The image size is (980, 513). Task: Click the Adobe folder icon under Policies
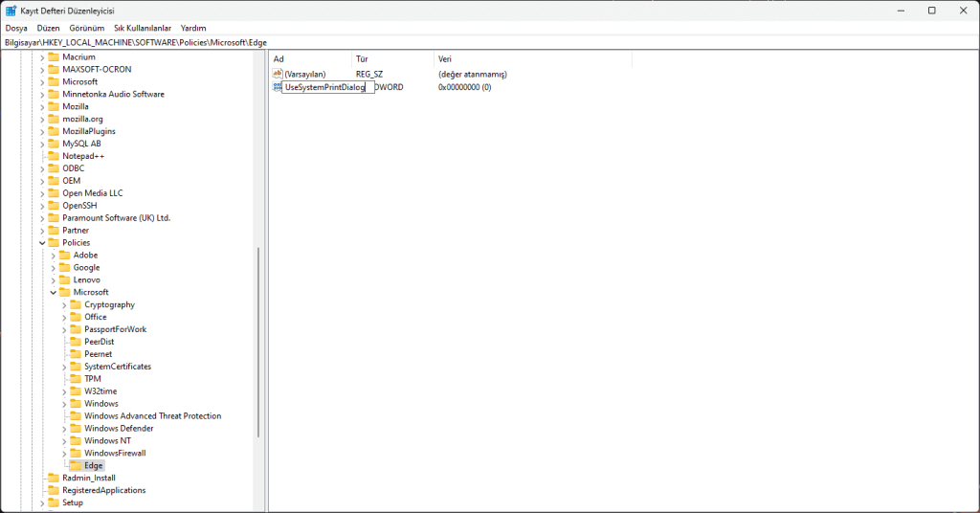[64, 255]
